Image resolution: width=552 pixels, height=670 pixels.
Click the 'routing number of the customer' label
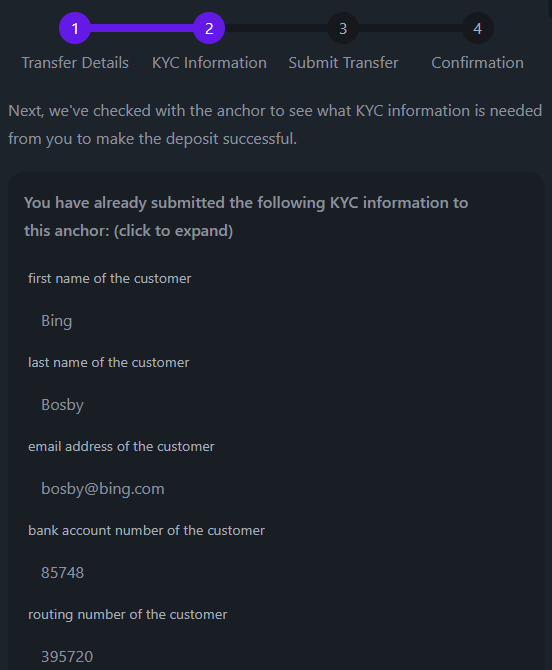128,614
